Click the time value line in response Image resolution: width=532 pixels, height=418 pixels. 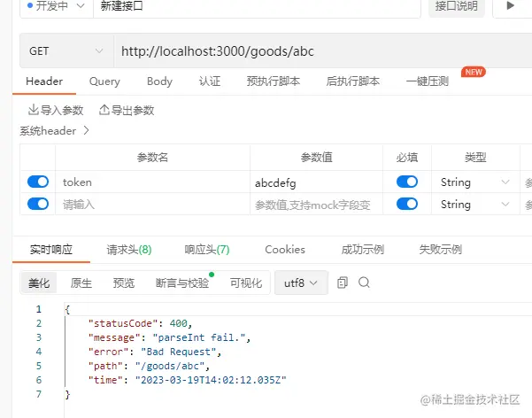(x=188, y=380)
